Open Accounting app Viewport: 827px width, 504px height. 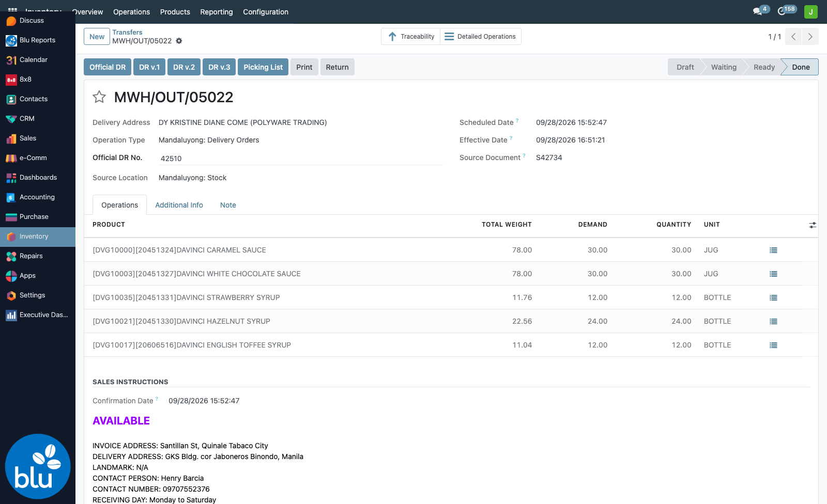coord(38,197)
